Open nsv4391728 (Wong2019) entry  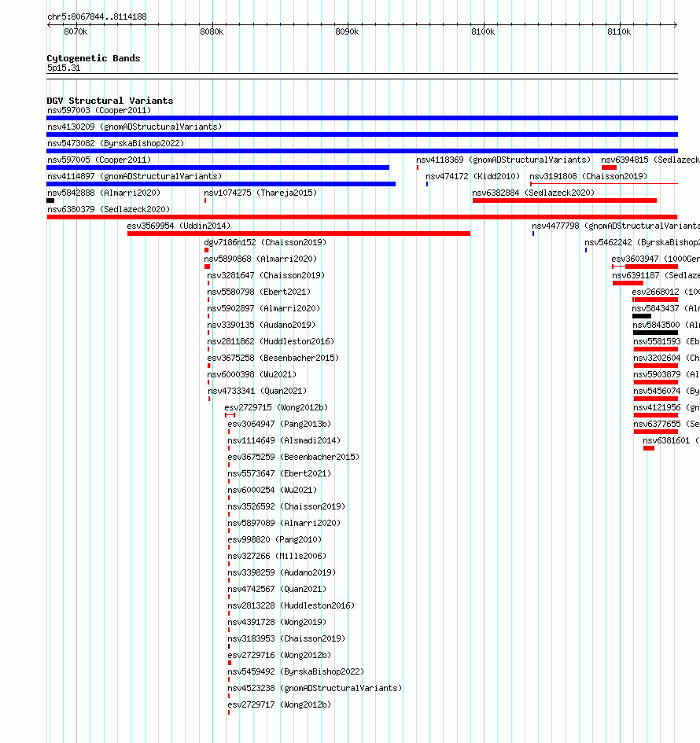pyautogui.click(x=277, y=623)
